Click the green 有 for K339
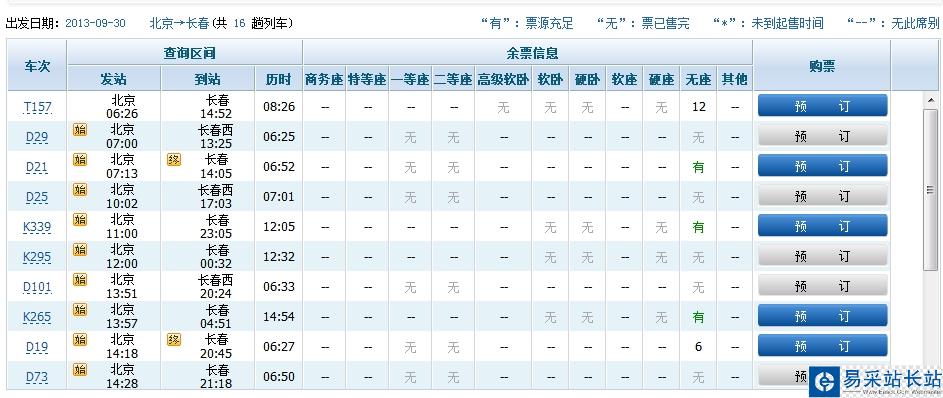Screen dimensions: 943x398 (x=698, y=227)
